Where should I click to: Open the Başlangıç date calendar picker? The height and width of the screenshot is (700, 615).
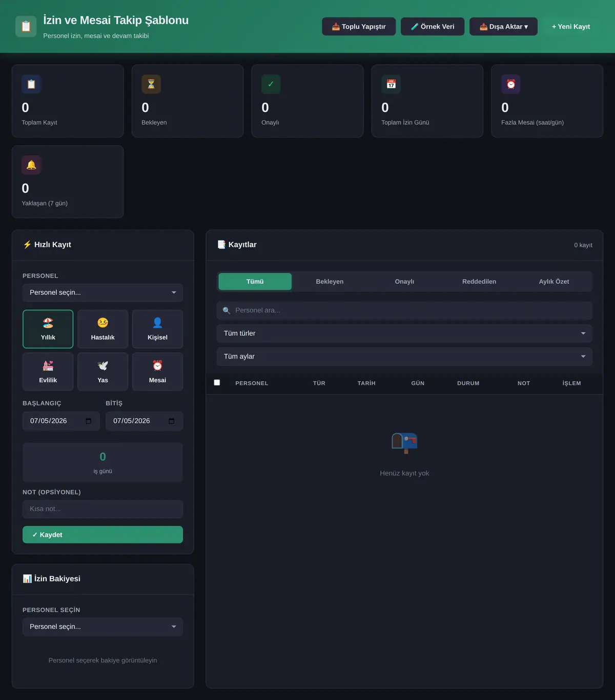point(88,421)
